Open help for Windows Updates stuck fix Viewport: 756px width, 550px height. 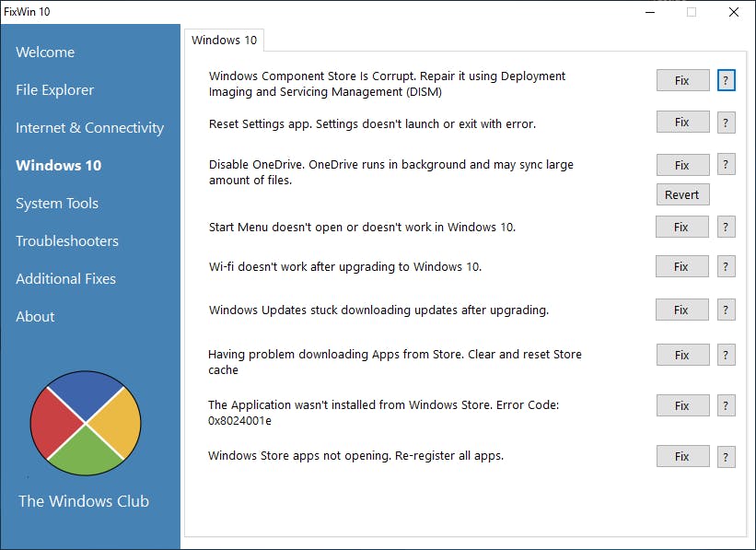click(x=727, y=310)
